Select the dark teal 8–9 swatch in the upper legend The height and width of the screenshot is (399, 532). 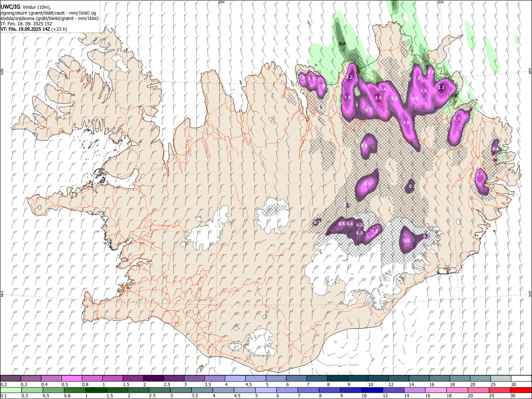click(337, 379)
